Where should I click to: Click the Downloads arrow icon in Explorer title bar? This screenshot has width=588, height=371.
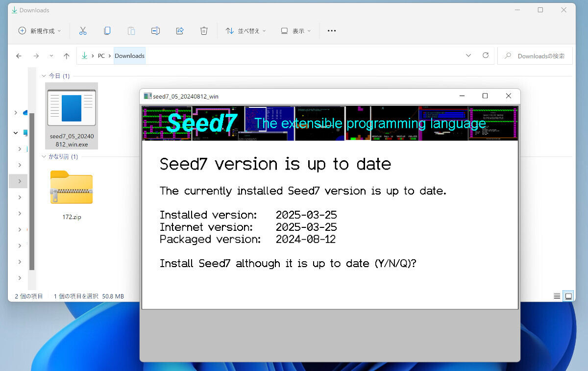coord(14,10)
